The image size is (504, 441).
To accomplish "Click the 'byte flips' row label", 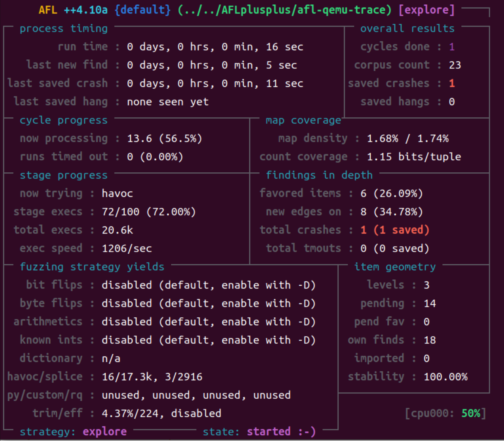I will coord(51,303).
